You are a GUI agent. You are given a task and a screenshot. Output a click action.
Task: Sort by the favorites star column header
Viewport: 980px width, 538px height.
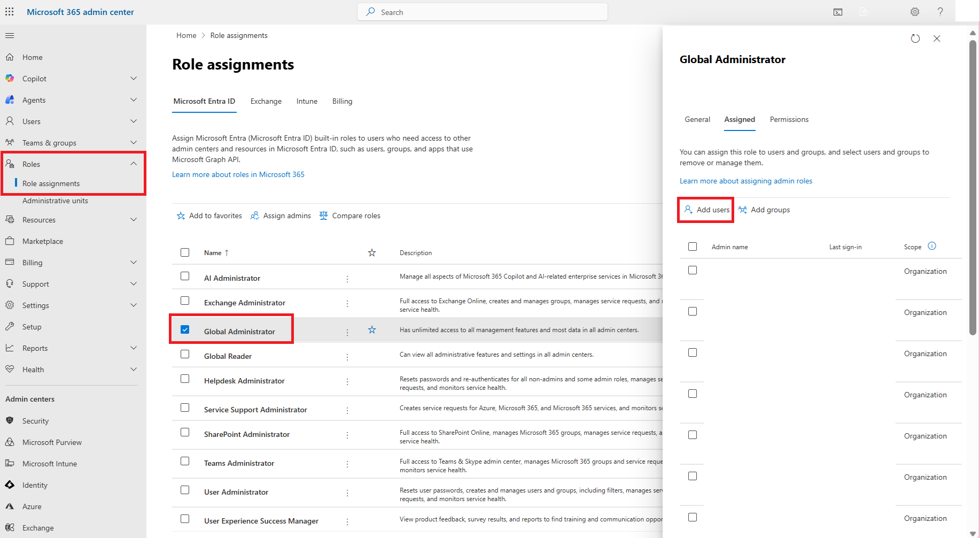[x=372, y=252]
